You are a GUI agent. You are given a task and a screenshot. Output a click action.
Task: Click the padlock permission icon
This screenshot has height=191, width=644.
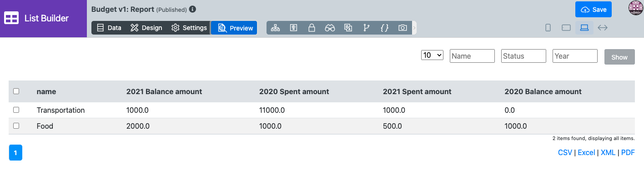pyautogui.click(x=312, y=28)
